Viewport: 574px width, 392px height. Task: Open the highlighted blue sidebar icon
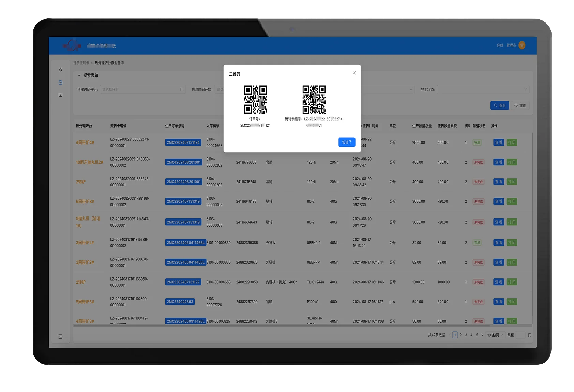(x=60, y=82)
